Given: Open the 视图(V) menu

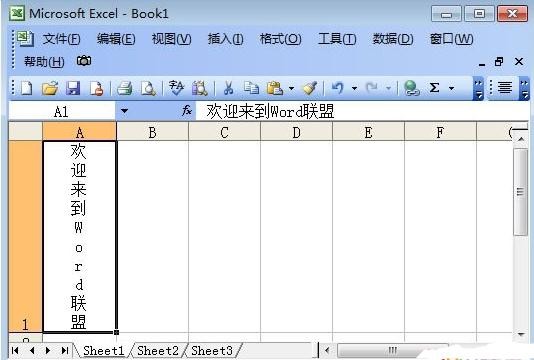Looking at the screenshot, I should [171, 39].
